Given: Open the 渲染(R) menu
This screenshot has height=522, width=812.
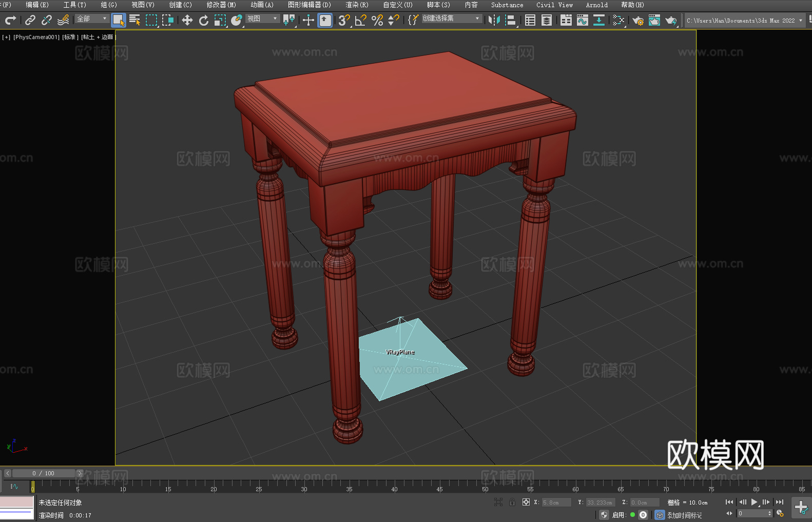Looking at the screenshot, I should pos(357,5).
